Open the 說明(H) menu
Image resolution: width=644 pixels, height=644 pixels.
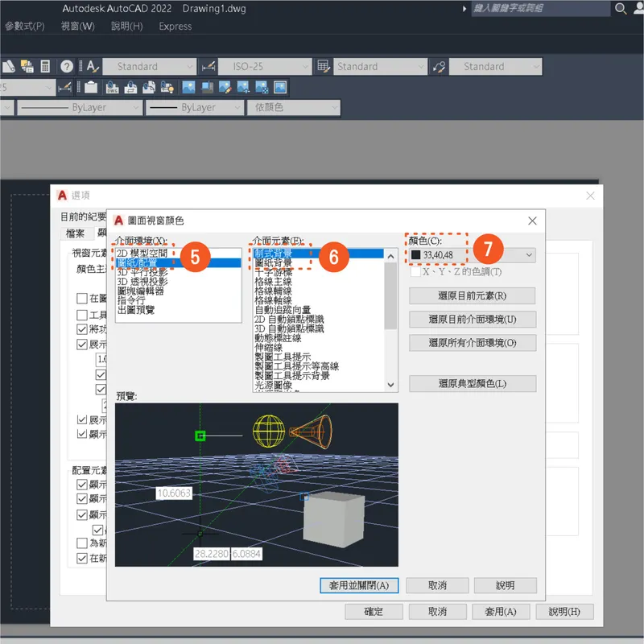127,27
